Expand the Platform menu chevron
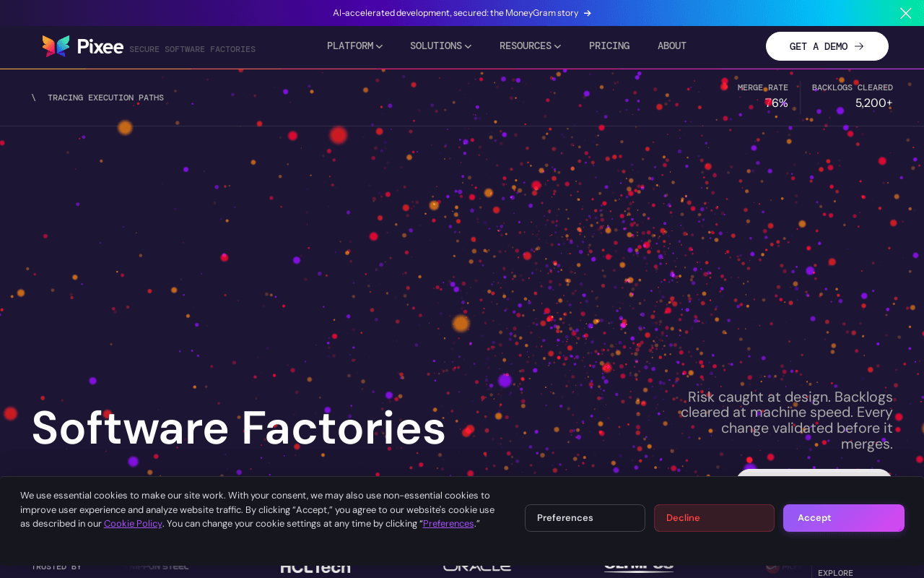The image size is (924, 578). point(379,46)
